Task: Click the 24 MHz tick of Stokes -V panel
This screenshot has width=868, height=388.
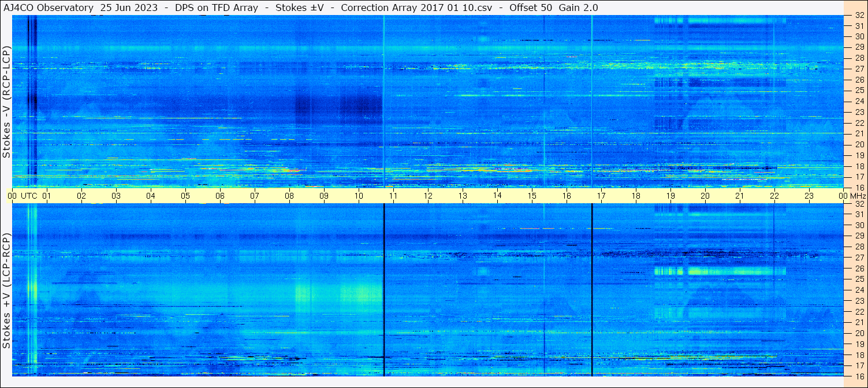Action: pos(859,101)
